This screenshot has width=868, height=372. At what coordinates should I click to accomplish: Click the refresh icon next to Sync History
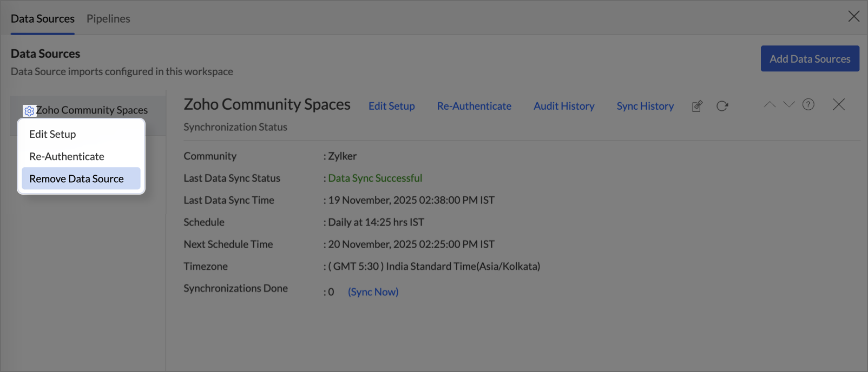pyautogui.click(x=722, y=106)
